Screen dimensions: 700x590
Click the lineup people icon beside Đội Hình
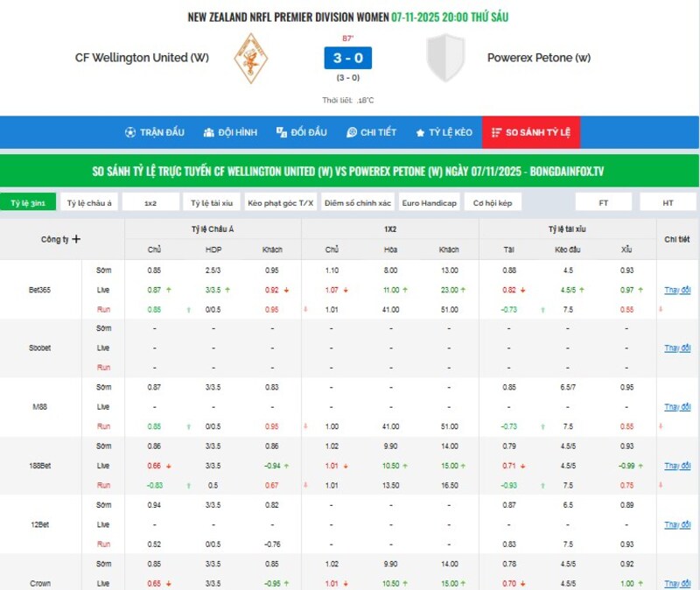click(209, 132)
